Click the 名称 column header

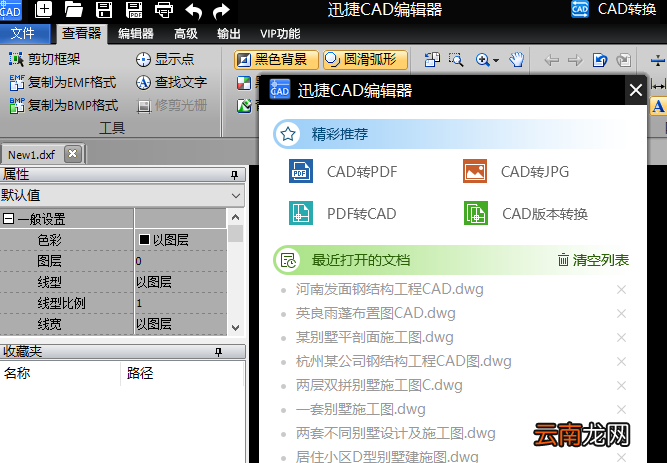[17, 373]
